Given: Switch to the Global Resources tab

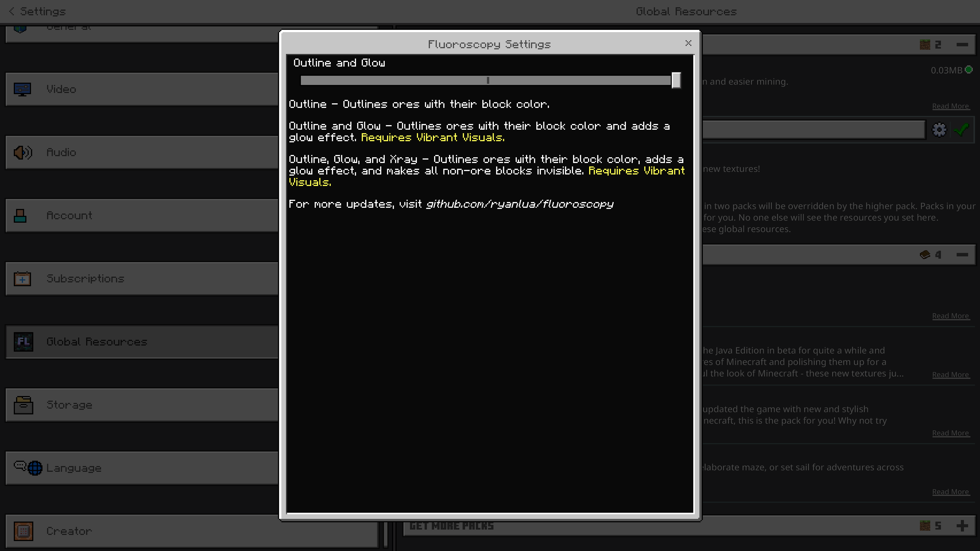Looking at the screenshot, I should coord(686,11).
